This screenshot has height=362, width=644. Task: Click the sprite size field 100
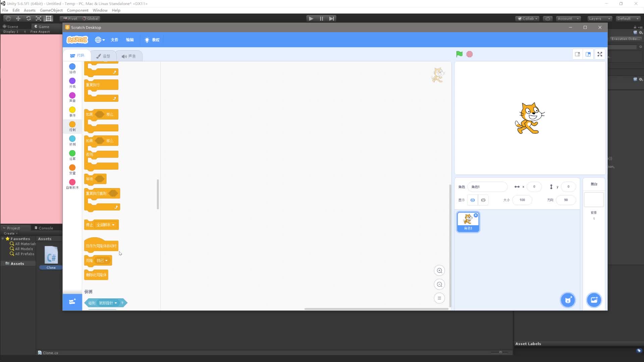click(x=522, y=200)
